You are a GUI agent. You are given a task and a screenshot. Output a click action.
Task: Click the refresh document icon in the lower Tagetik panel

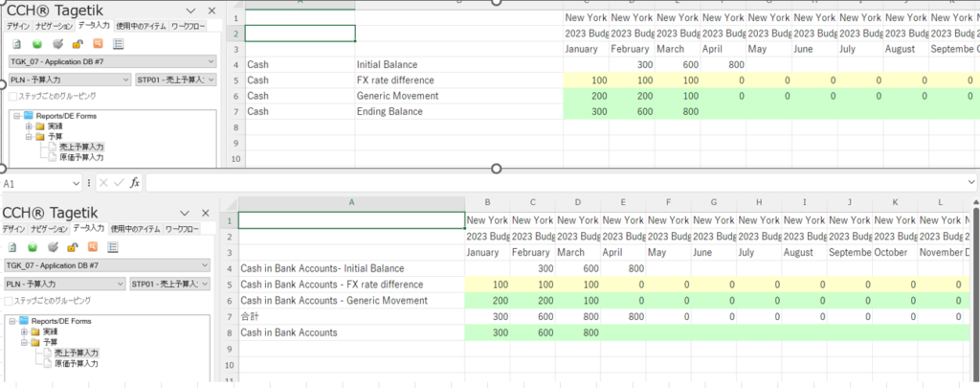16,248
